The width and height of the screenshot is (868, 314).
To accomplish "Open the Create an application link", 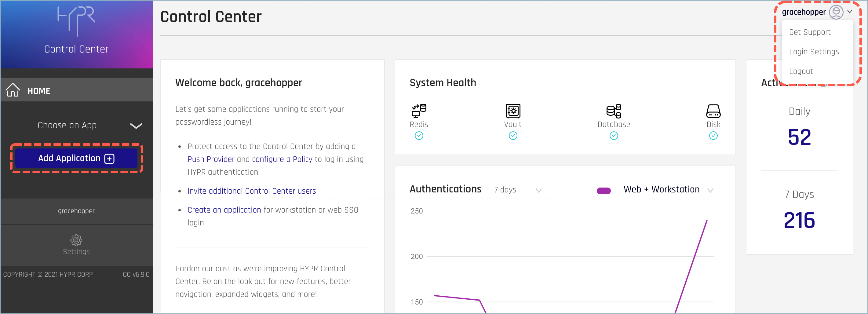I will [224, 210].
